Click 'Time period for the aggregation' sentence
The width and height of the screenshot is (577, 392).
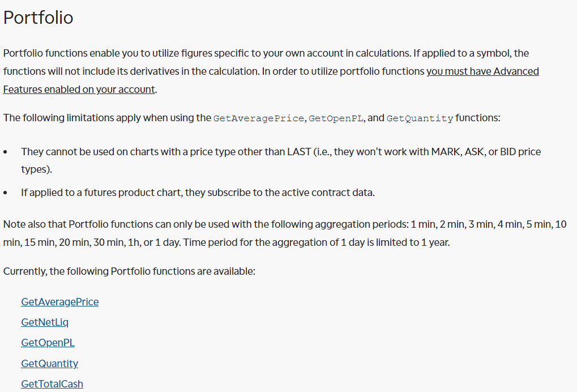pyautogui.click(x=317, y=242)
